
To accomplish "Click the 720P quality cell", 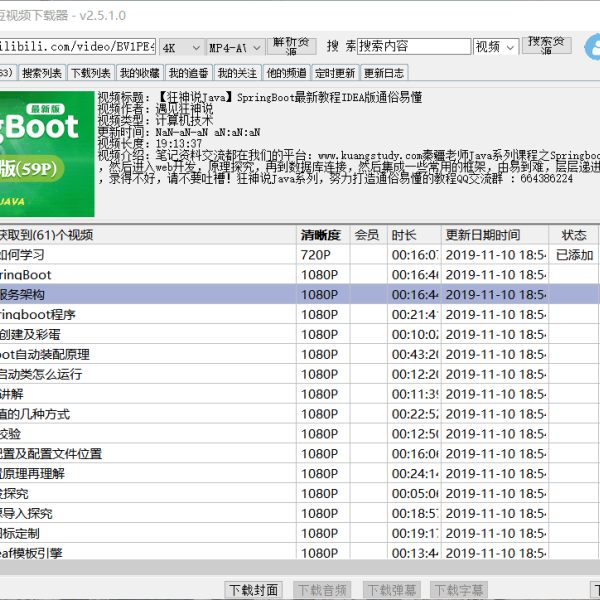I will point(323,255).
